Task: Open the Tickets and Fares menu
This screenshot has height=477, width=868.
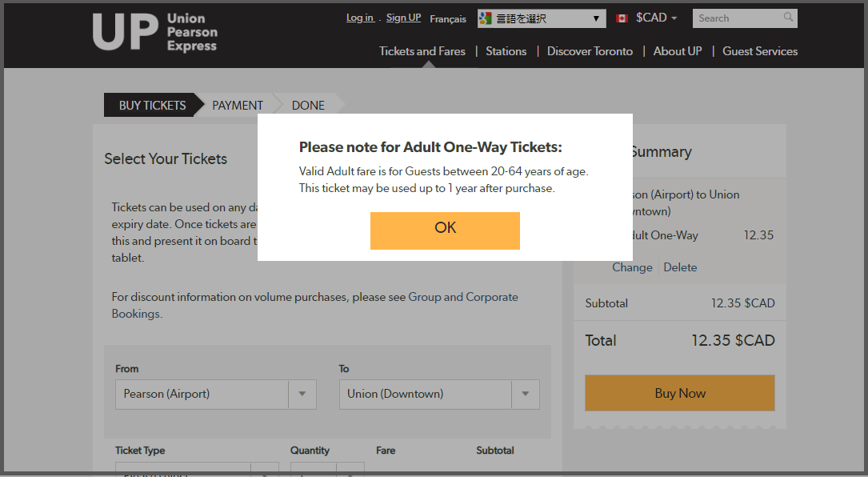Action: [x=422, y=51]
